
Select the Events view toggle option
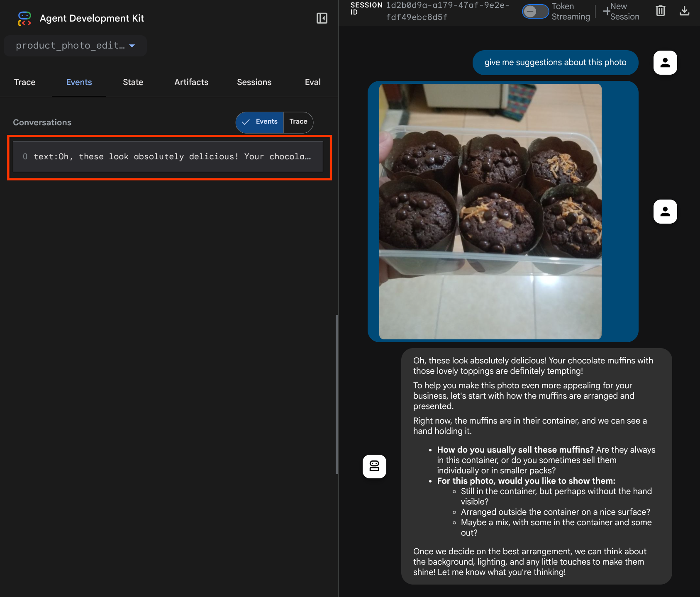(260, 122)
